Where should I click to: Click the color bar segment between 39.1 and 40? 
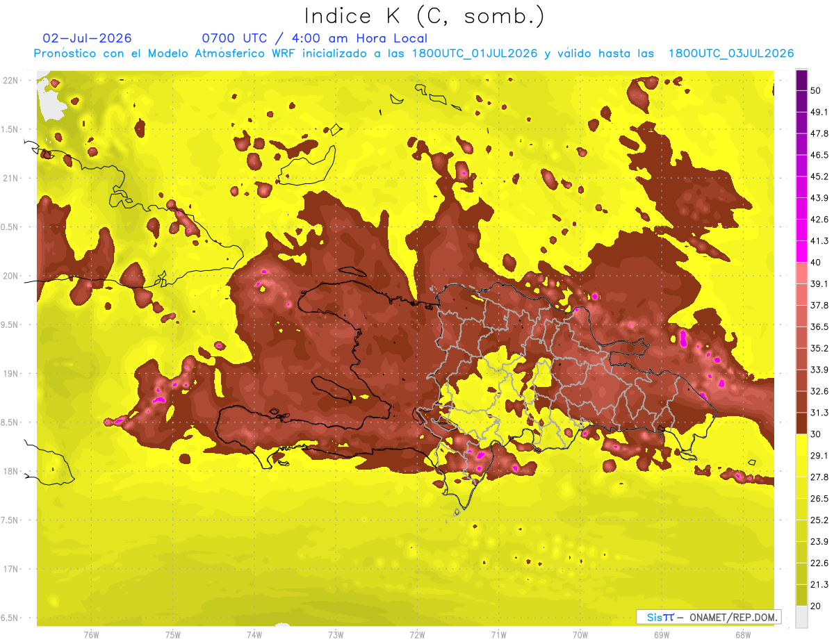pos(801,273)
